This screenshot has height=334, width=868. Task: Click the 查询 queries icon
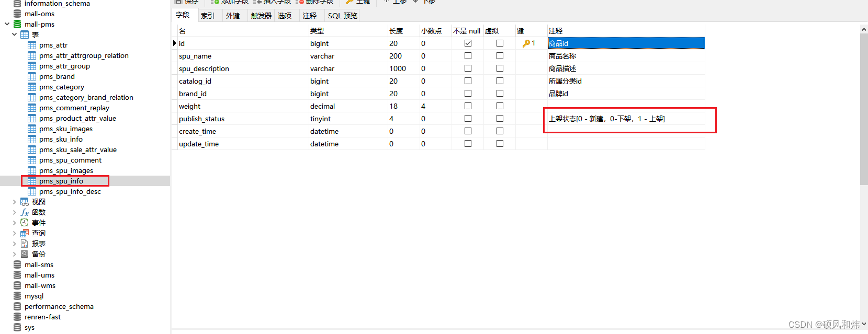click(x=25, y=233)
